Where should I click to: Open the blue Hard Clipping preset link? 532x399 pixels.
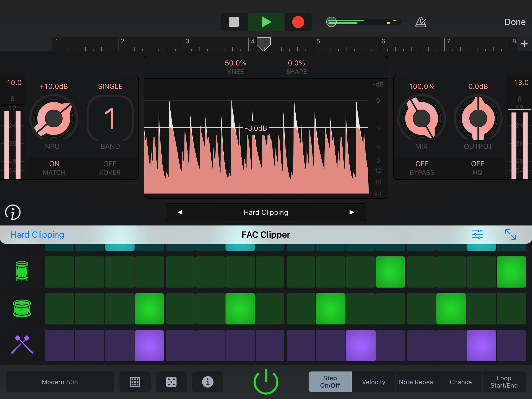tap(37, 235)
